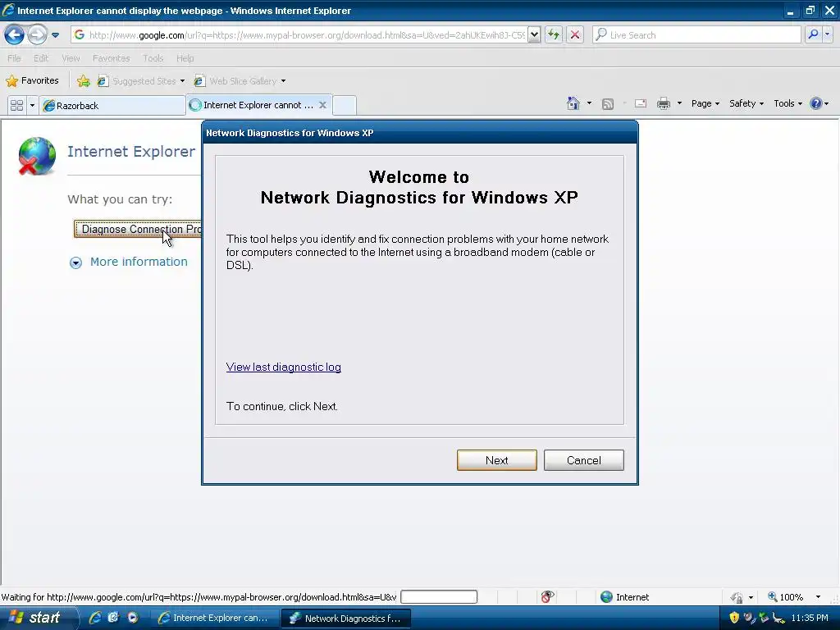Click the security shield tray icon
The width and height of the screenshot is (840, 630).
(734, 618)
